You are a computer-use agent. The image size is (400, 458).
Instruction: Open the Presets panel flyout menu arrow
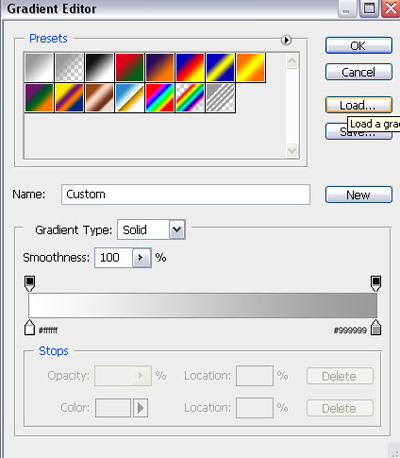[286, 40]
